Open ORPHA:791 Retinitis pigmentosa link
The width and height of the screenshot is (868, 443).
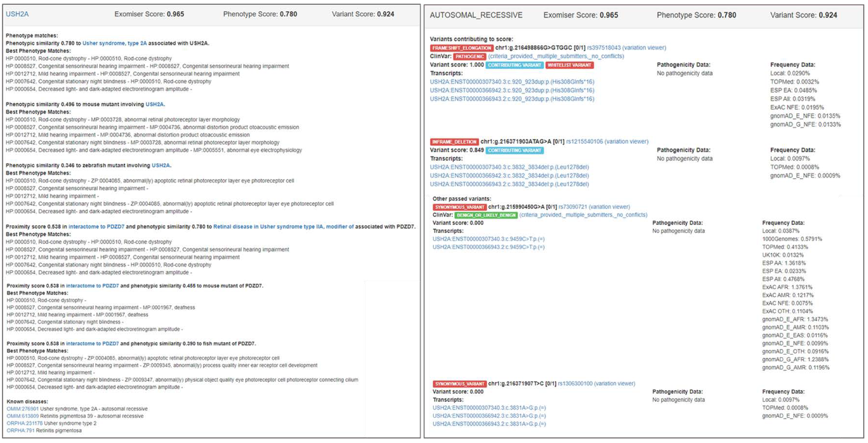point(20,431)
